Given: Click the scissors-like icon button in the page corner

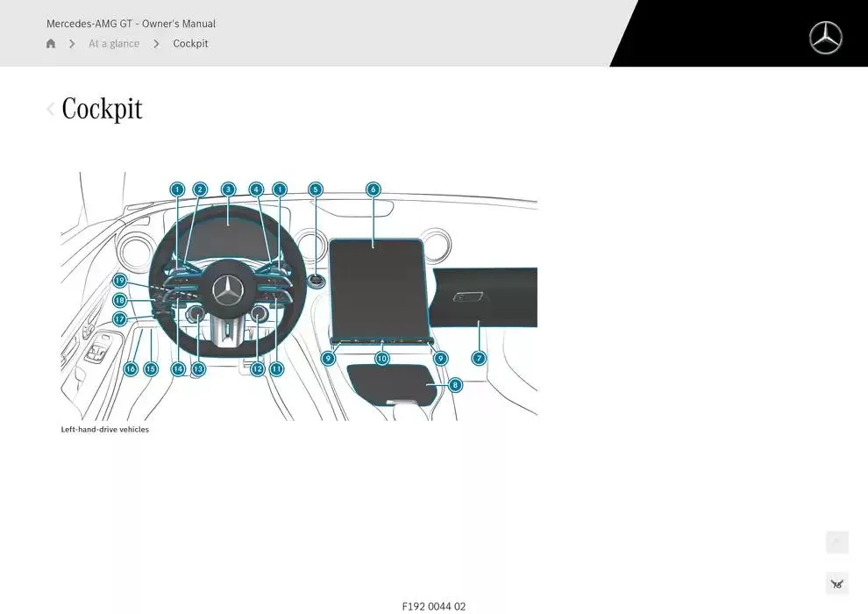Looking at the screenshot, I should click(x=836, y=583).
